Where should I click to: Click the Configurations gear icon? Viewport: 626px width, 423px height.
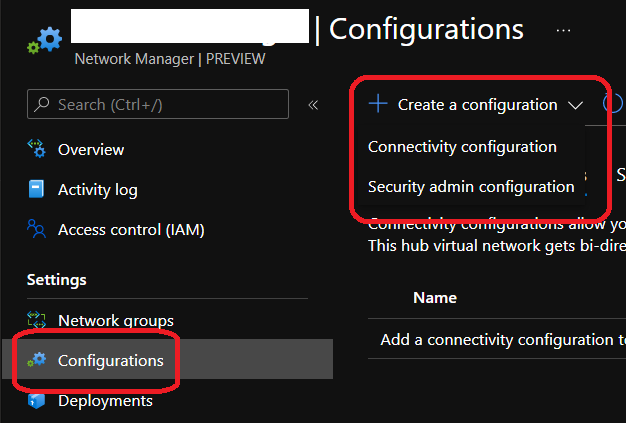(37, 361)
